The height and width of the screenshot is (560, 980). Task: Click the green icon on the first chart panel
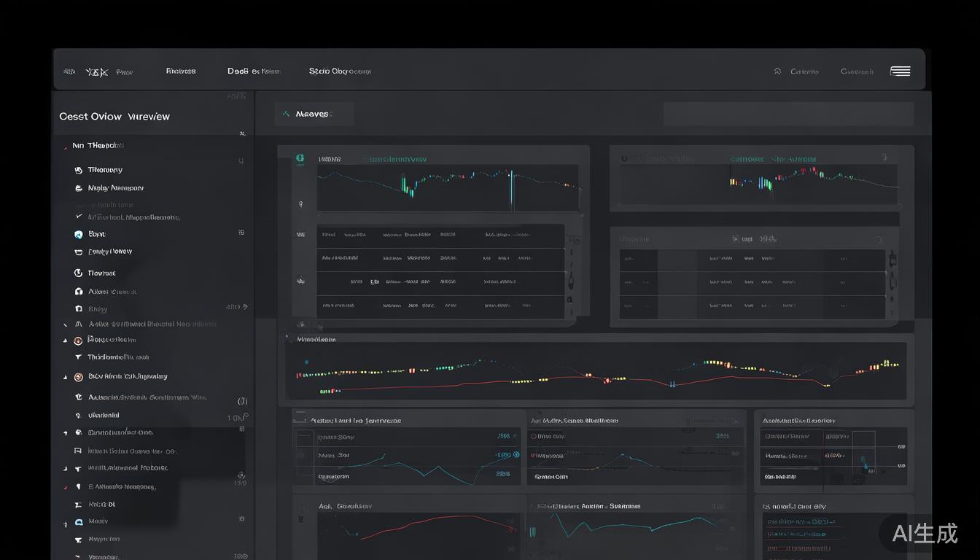click(299, 158)
